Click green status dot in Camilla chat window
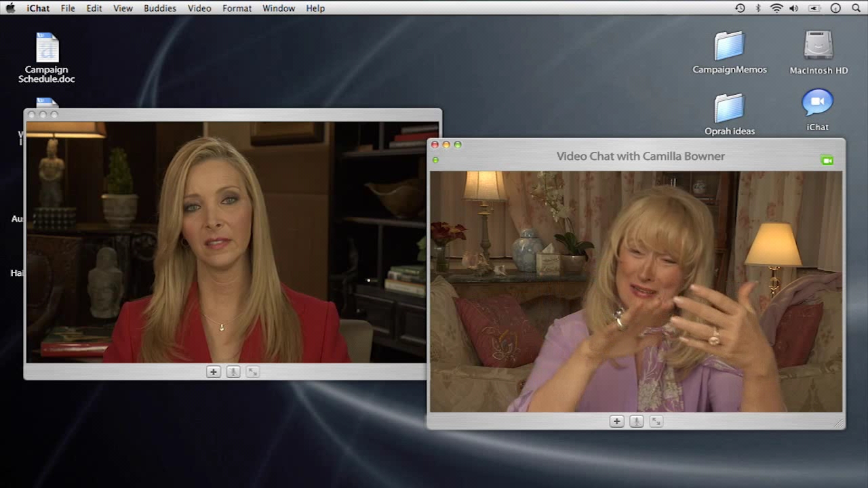This screenshot has height=488, width=868. tap(435, 160)
